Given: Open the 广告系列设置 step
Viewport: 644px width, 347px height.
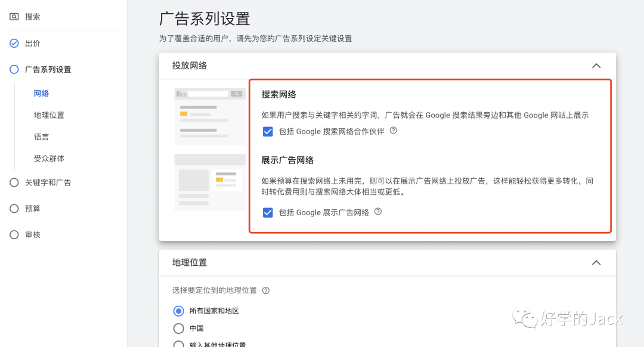Looking at the screenshot, I should pos(48,69).
